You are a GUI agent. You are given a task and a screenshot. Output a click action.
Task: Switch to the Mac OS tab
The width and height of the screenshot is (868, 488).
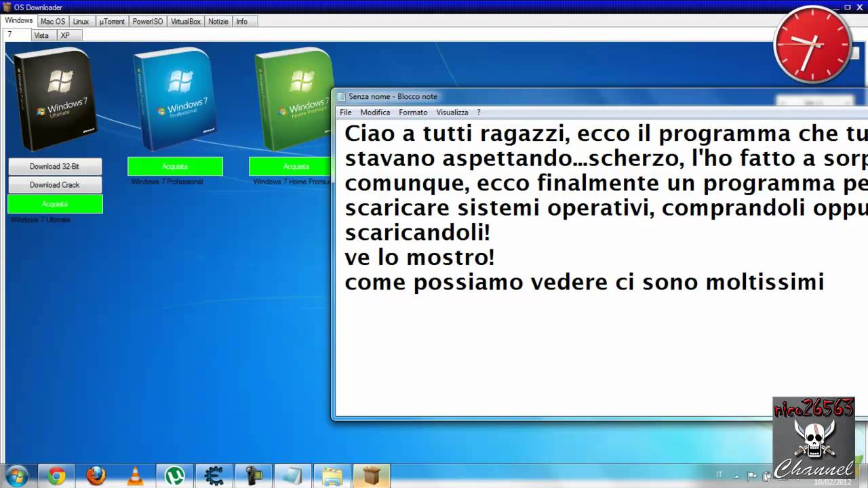click(x=53, y=22)
